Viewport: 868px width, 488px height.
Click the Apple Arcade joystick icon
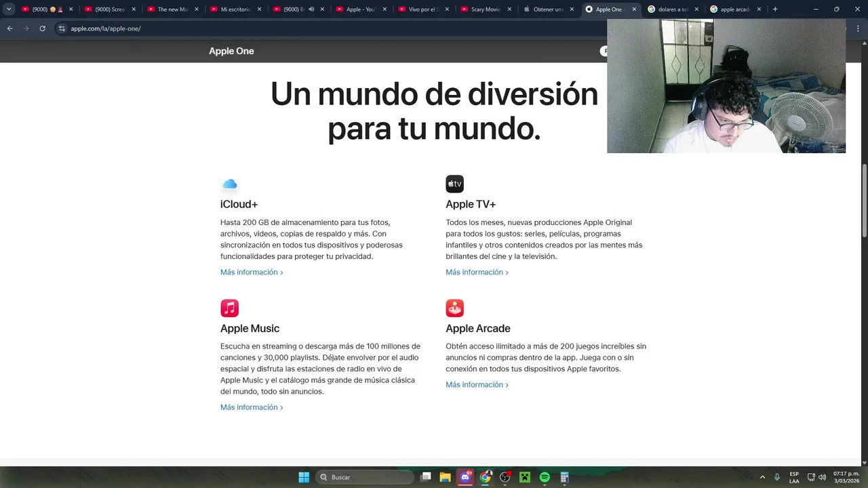(454, 308)
